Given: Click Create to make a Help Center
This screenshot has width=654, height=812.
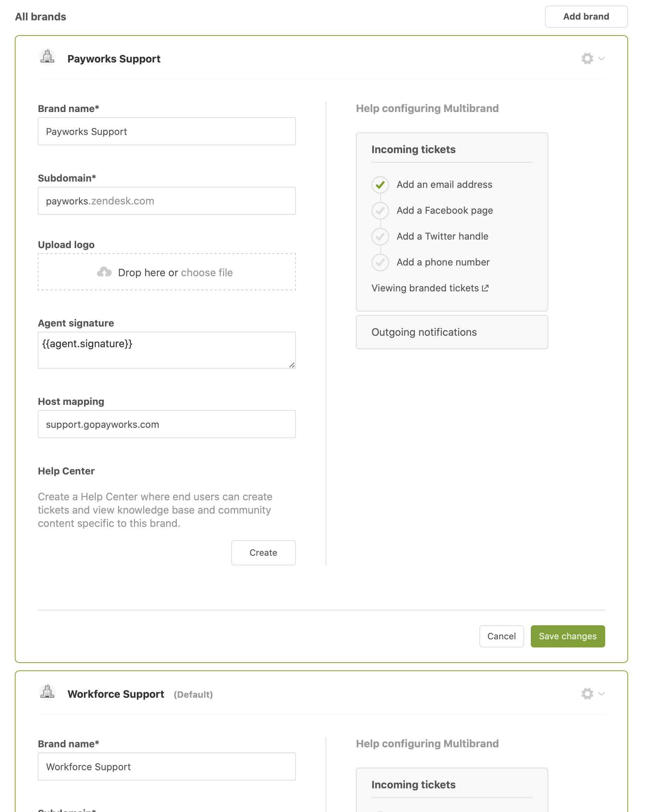Looking at the screenshot, I should pos(263,552).
